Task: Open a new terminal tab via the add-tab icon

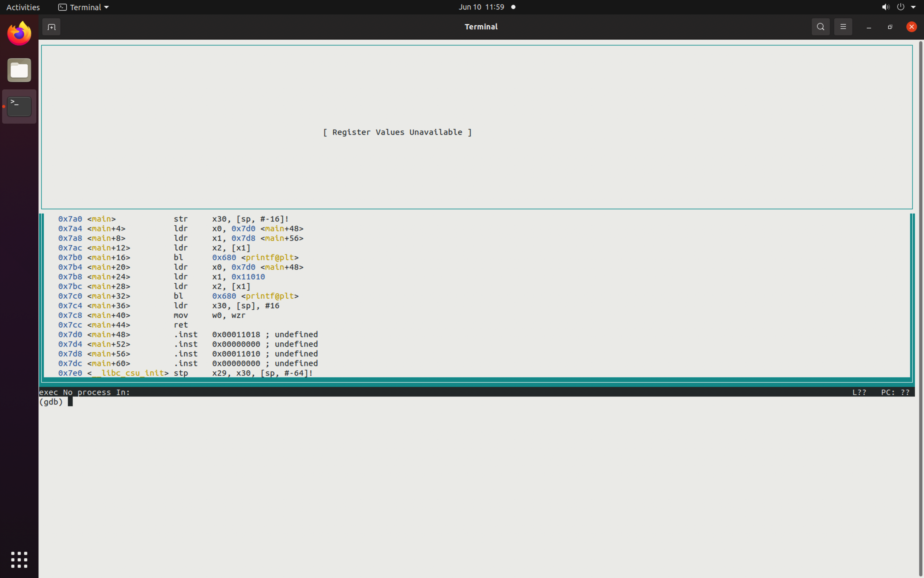Action: pyautogui.click(x=51, y=27)
